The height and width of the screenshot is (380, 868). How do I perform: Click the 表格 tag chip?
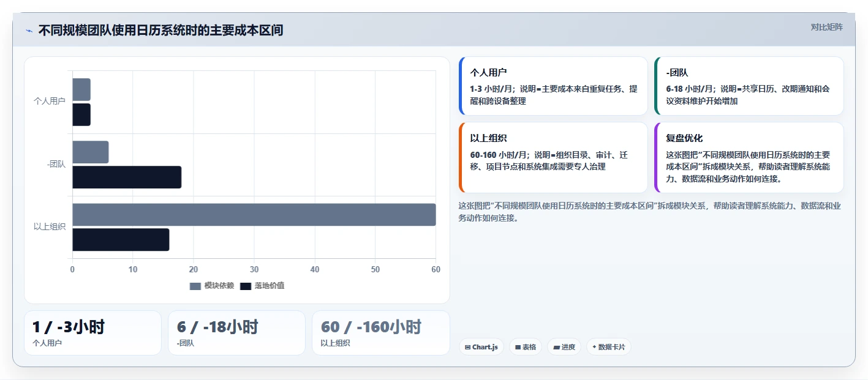526,347
